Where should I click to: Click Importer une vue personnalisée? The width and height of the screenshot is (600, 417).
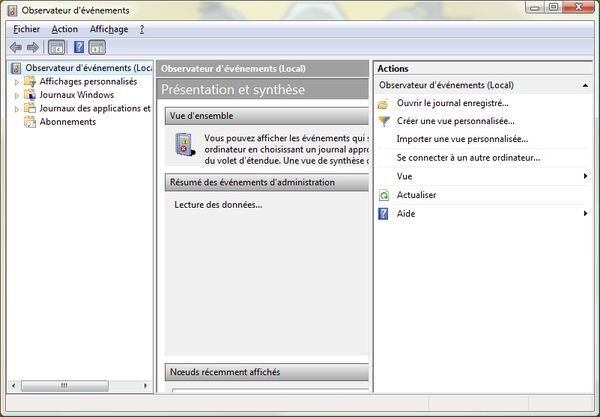462,139
